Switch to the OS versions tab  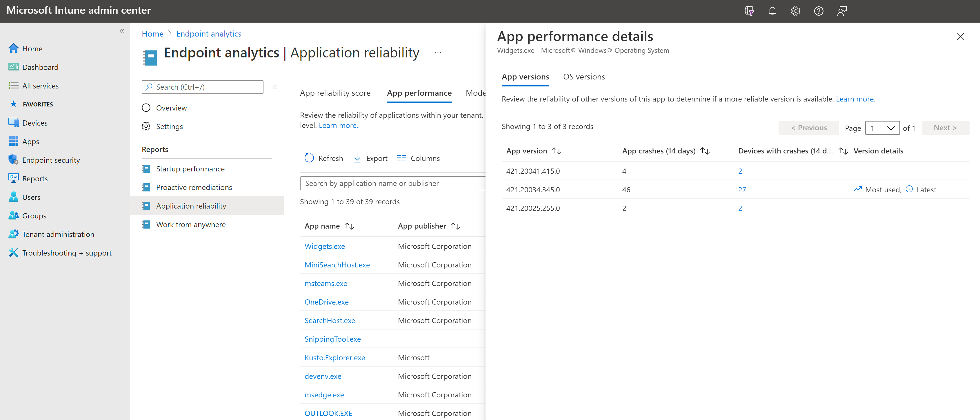[583, 77]
